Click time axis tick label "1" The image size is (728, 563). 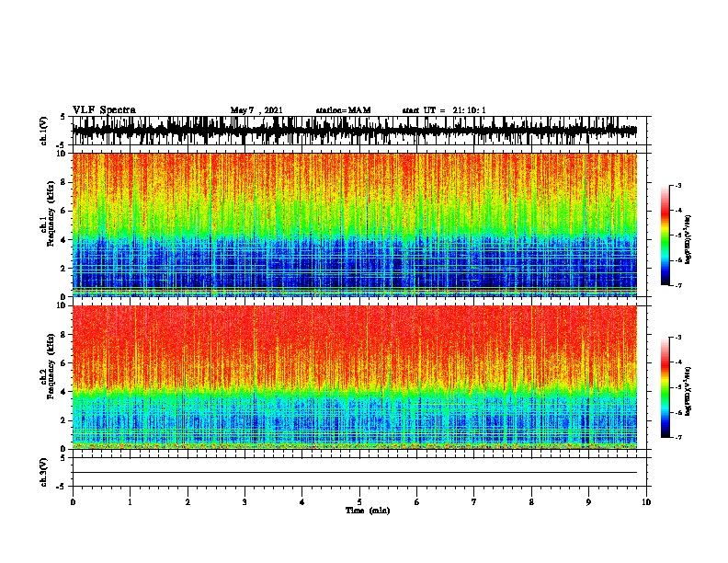pyautogui.click(x=130, y=502)
